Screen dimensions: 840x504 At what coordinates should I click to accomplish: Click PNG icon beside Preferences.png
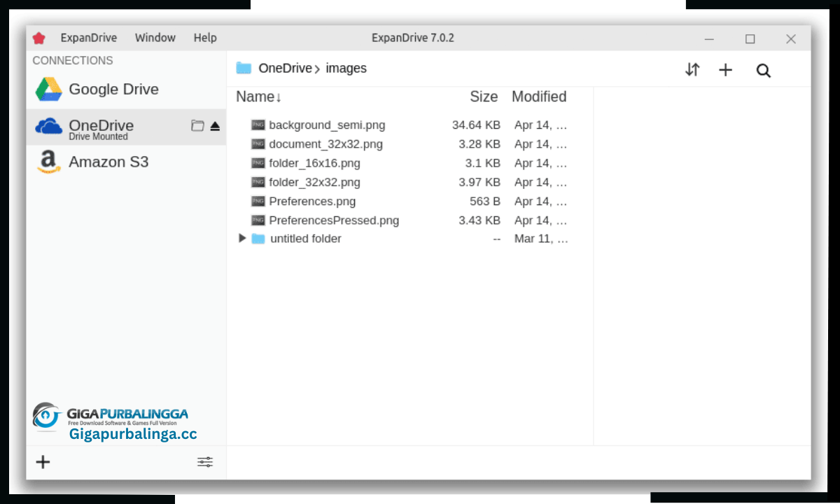[258, 201]
